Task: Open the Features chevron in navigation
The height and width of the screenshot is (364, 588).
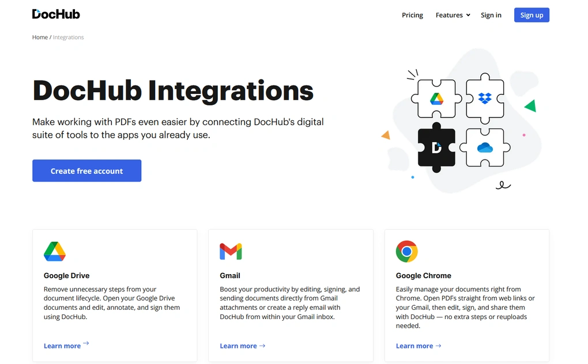Action: coord(468,16)
